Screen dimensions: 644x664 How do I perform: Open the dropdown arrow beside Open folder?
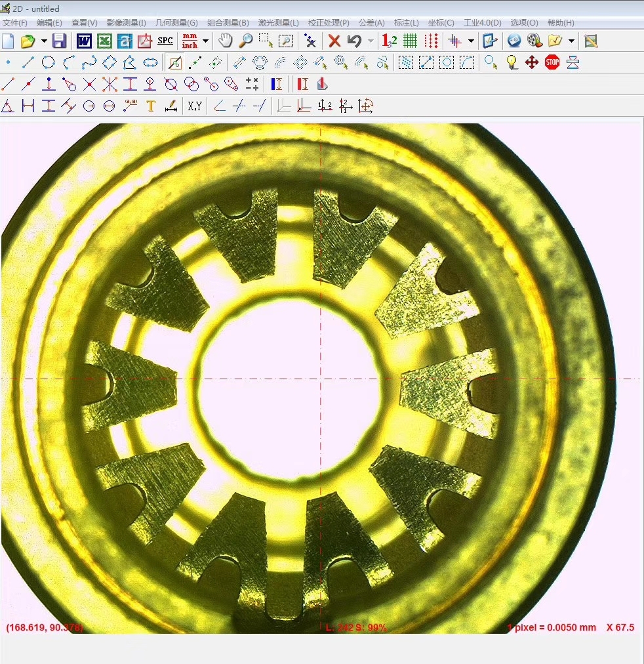tap(43, 41)
